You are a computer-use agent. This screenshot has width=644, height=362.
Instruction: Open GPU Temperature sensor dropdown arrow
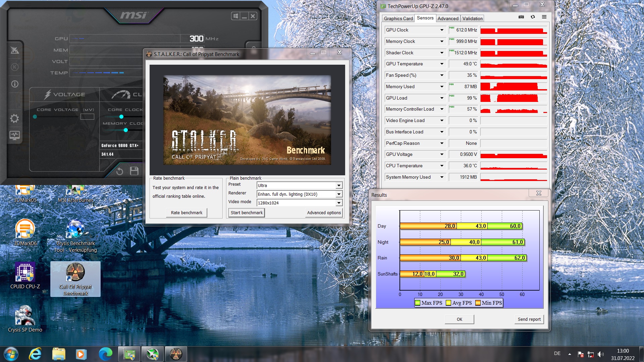click(x=442, y=64)
